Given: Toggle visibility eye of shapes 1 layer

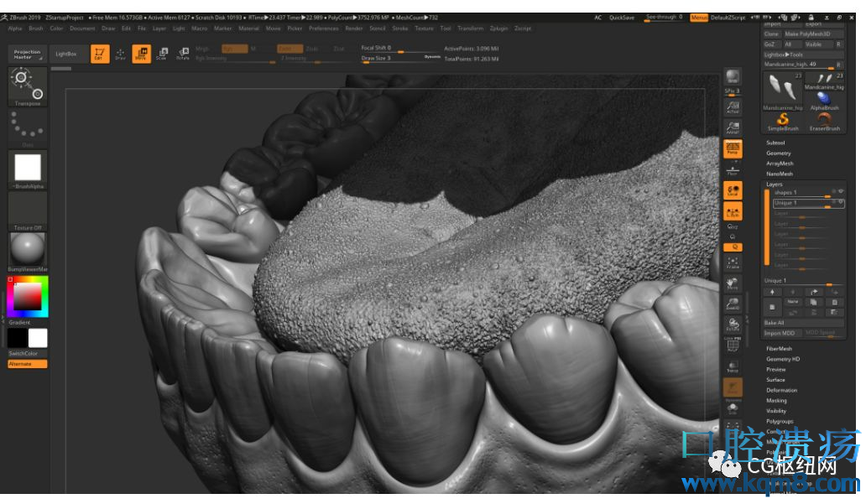Looking at the screenshot, I should click(841, 191).
